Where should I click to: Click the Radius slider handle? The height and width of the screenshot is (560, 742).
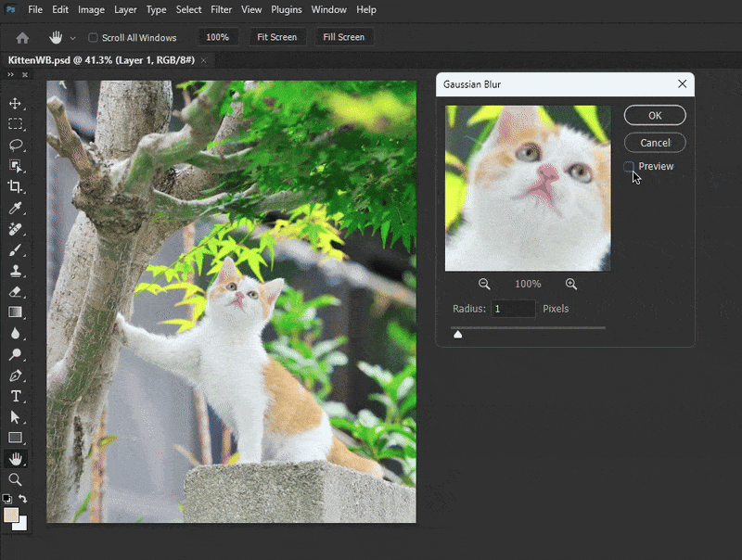point(458,335)
